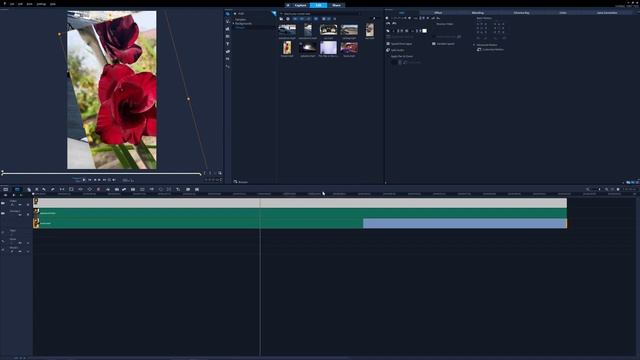Select Samples in the library tree
The height and width of the screenshot is (360, 640).
[x=240, y=20]
